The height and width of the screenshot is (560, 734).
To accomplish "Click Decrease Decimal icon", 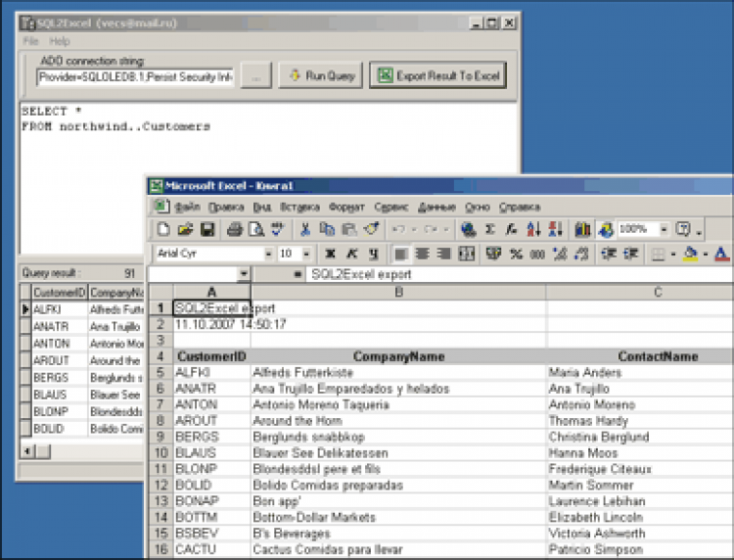I will (581, 254).
